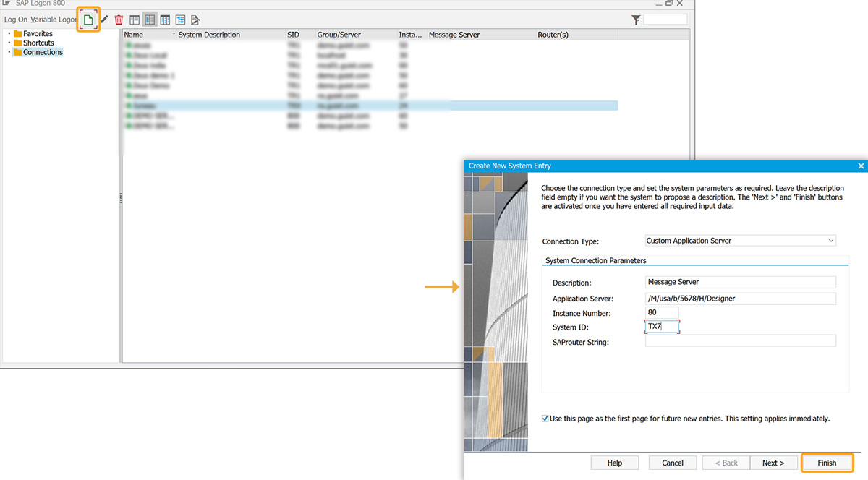Click the SAProuter String field
The height and width of the screenshot is (480, 868).
pos(740,341)
